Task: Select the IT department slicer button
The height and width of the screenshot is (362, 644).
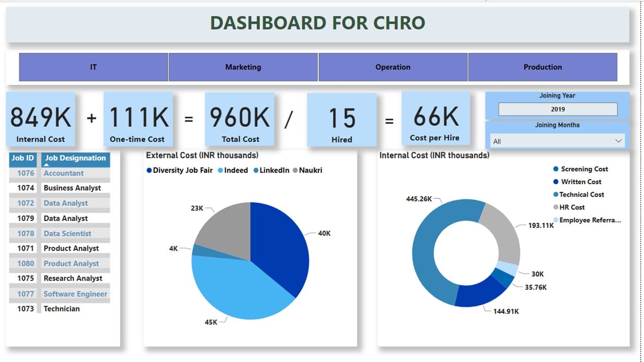Action: pyautogui.click(x=93, y=67)
